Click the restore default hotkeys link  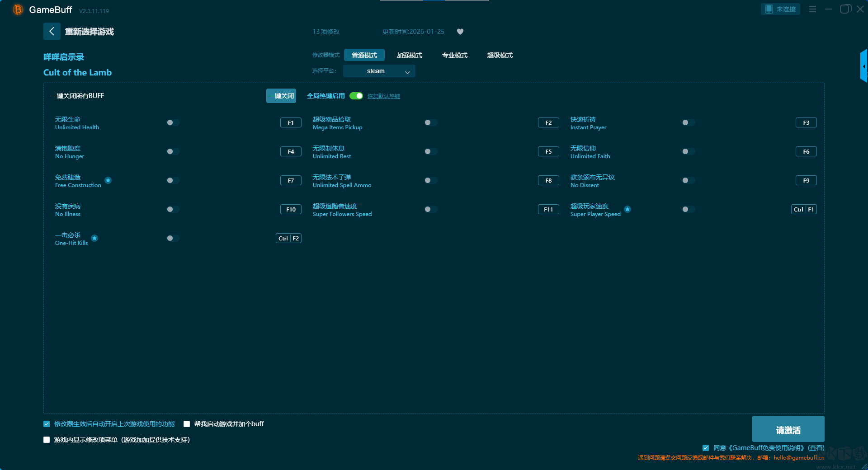pyautogui.click(x=383, y=96)
